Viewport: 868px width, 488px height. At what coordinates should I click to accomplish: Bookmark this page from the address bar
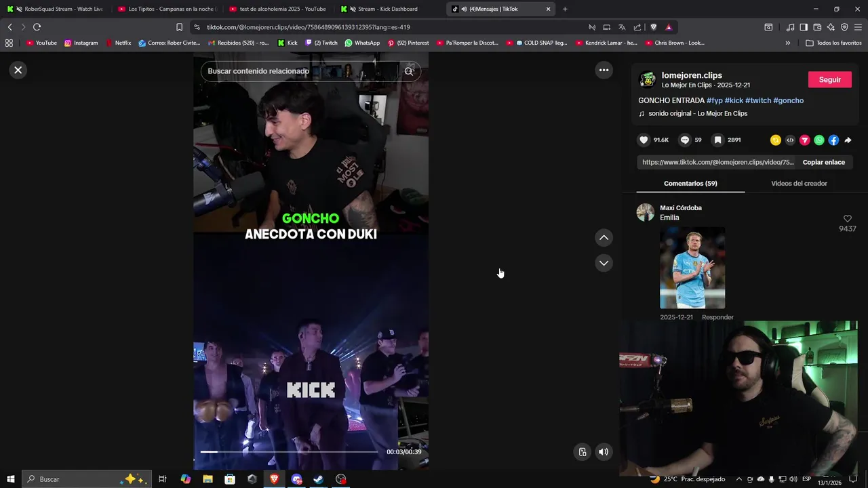pyautogui.click(x=179, y=27)
